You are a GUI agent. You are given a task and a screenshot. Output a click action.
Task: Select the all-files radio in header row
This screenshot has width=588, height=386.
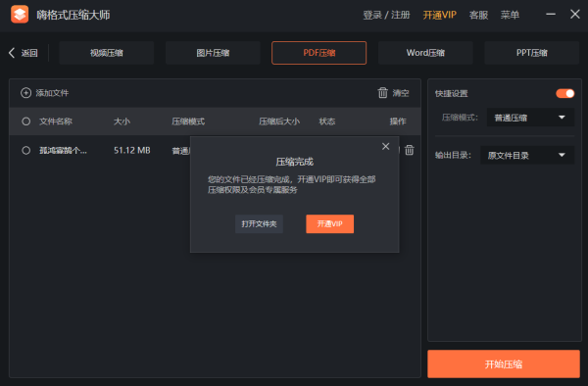pos(25,121)
